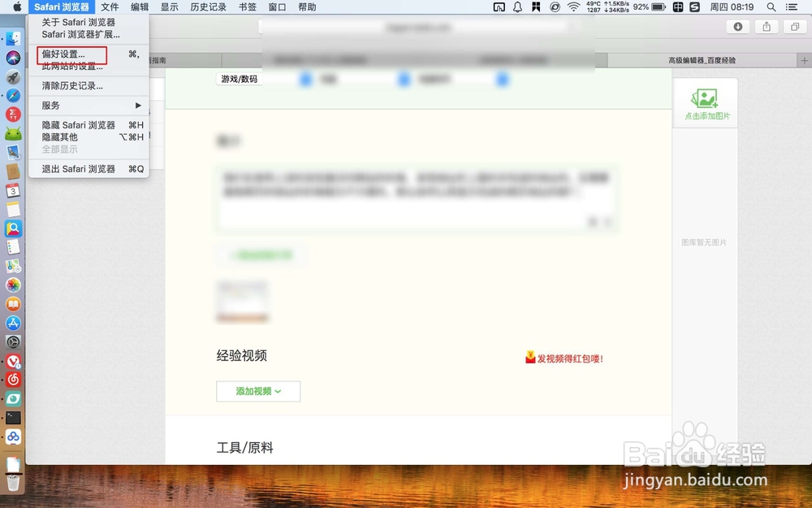Click the AirPlay display menu bar icon

[499, 7]
